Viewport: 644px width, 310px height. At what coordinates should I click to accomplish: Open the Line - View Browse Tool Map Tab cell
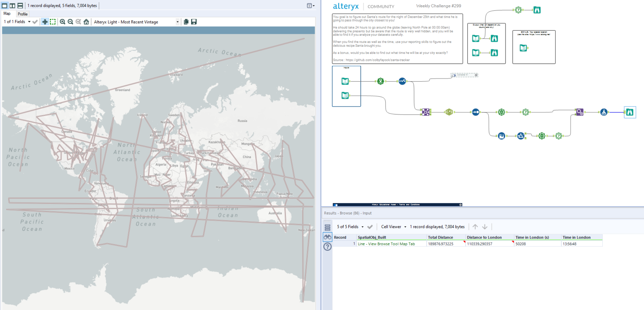point(391,244)
